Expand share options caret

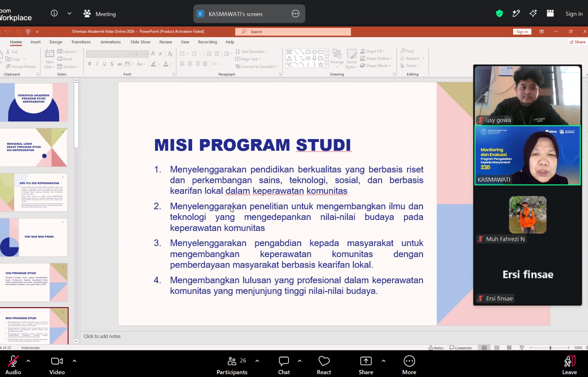tap(384, 361)
